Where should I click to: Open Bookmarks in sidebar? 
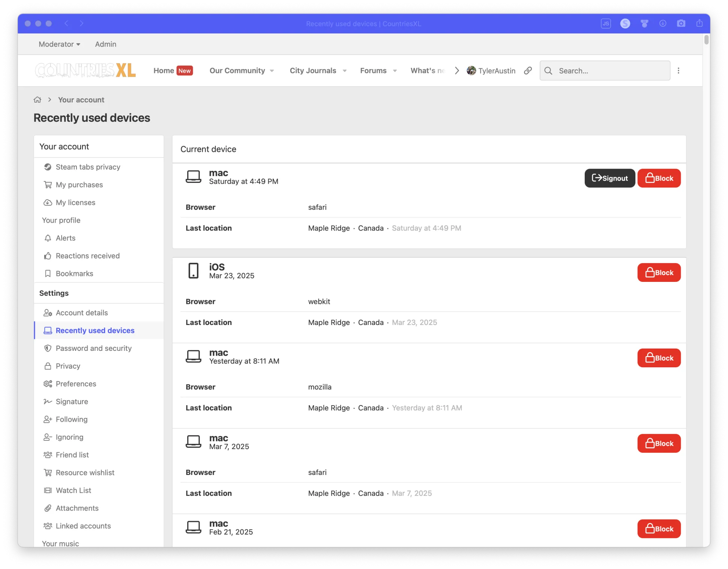click(x=99, y=274)
